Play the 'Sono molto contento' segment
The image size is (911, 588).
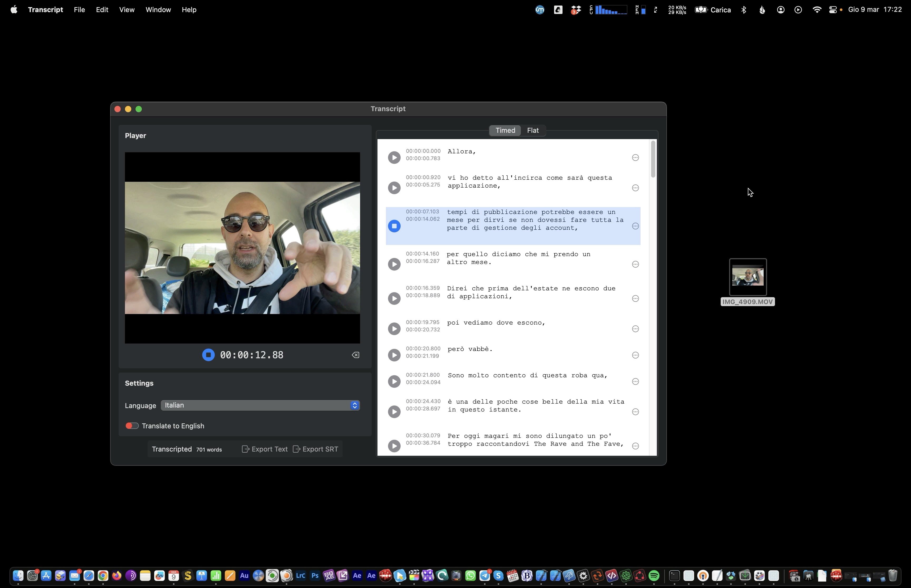(x=394, y=381)
